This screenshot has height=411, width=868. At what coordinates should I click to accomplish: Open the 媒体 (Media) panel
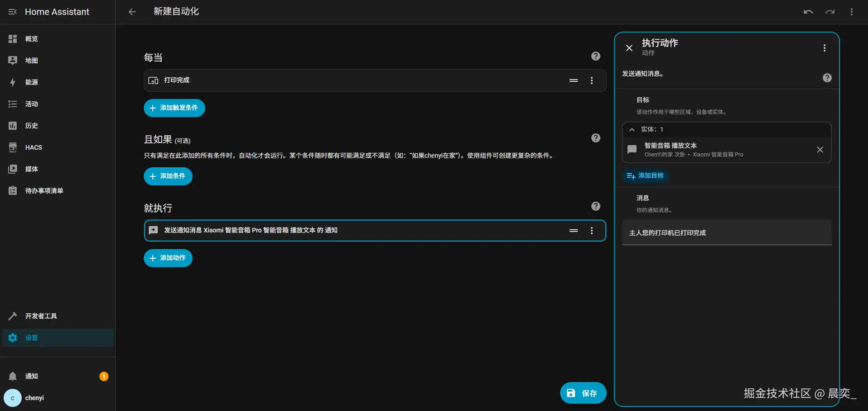31,169
